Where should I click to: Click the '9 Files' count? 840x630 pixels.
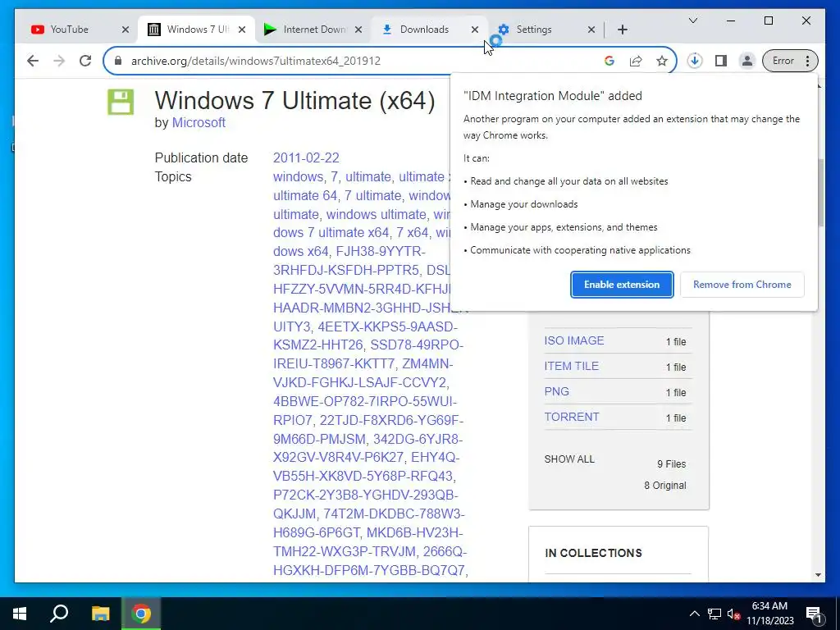pyautogui.click(x=671, y=464)
